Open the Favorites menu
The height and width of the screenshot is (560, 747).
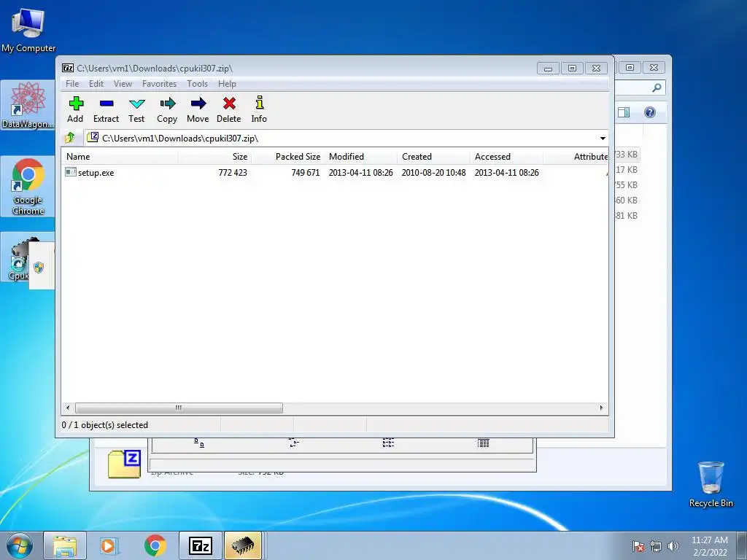159,84
